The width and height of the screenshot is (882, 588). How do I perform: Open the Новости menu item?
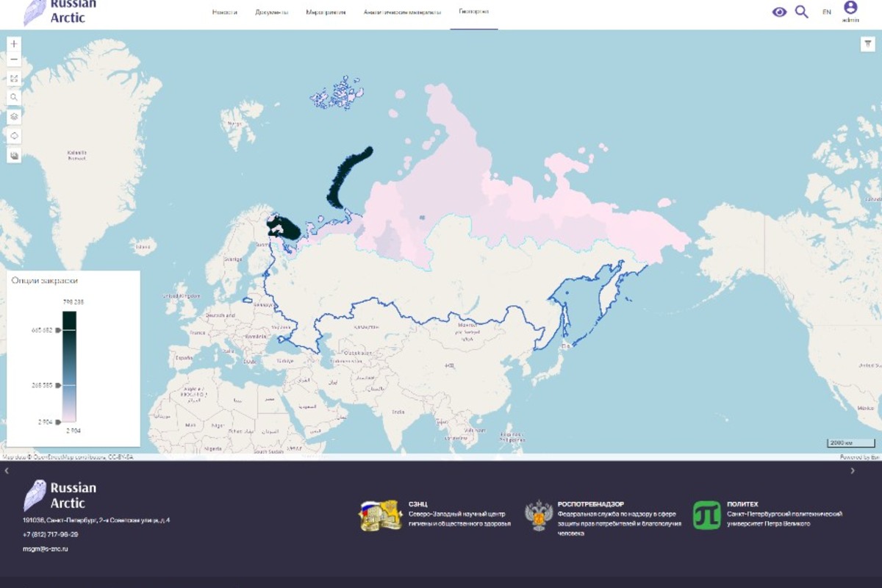tap(225, 12)
